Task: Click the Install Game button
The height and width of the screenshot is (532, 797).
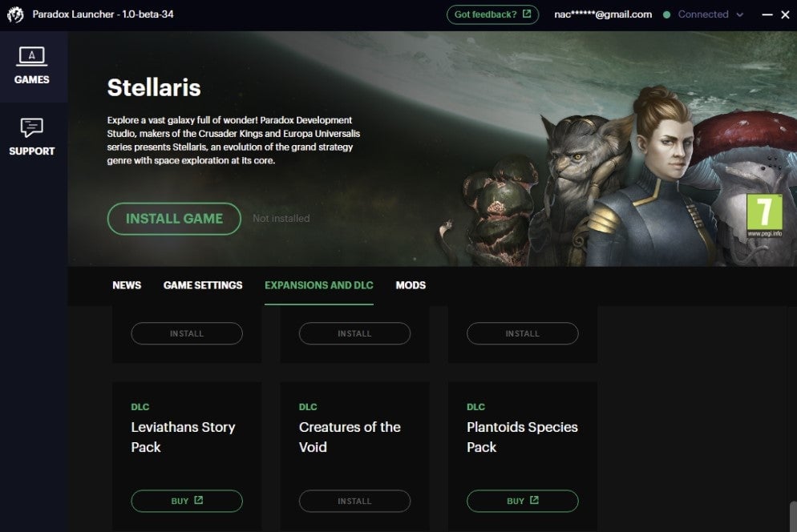Action: point(174,219)
